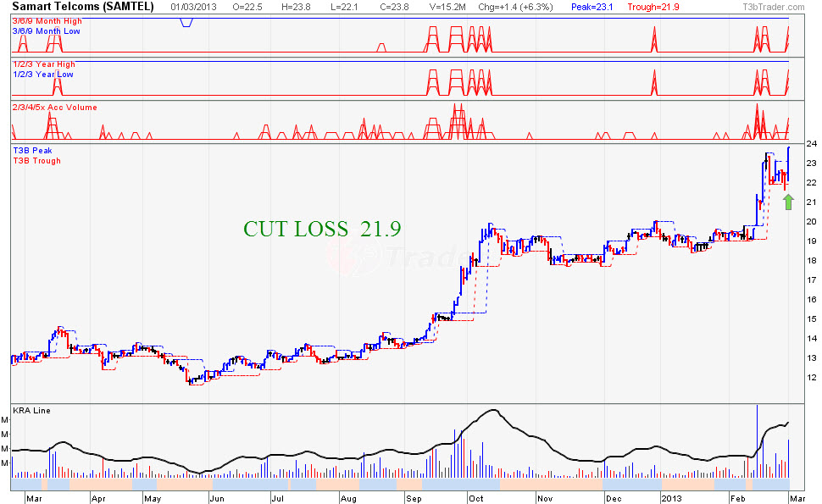Image resolution: width=822 pixels, height=504 pixels.
Task: Click the T3B Trough legend
Action: (x=36, y=161)
